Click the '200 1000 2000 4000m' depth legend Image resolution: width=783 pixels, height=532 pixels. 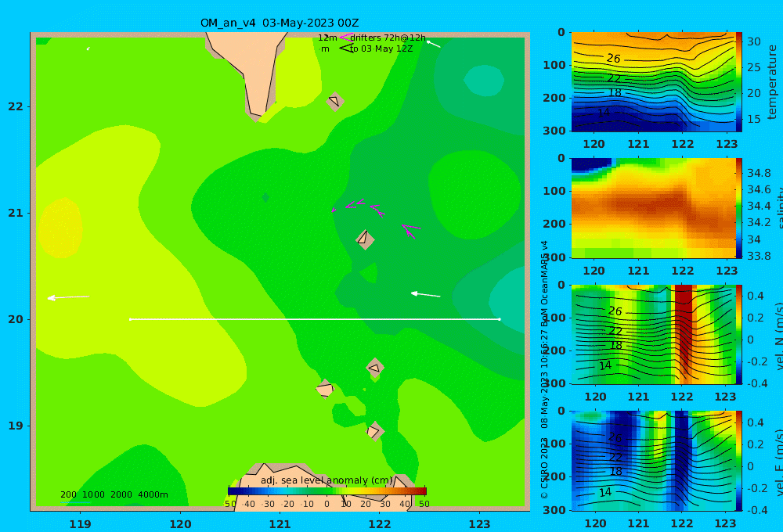point(114,494)
